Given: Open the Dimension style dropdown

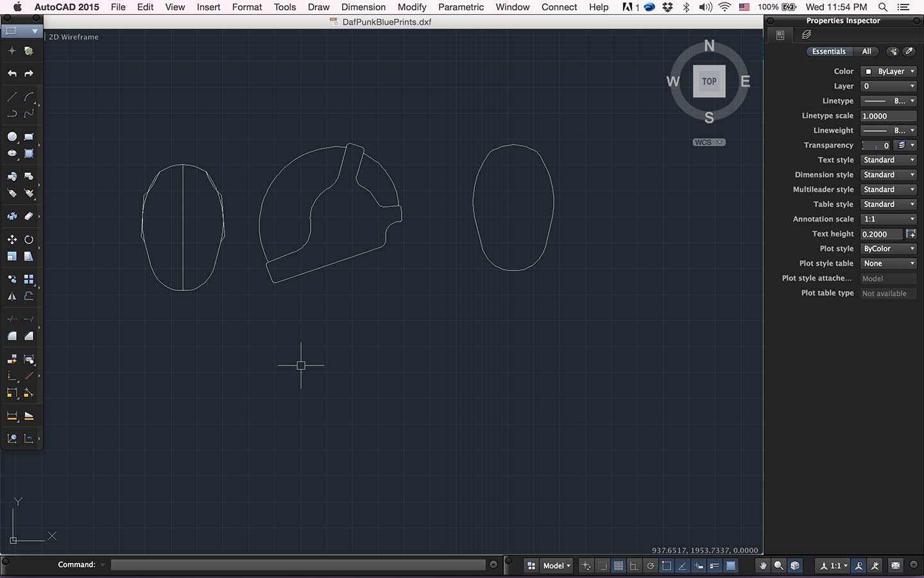Looking at the screenshot, I should coord(889,175).
